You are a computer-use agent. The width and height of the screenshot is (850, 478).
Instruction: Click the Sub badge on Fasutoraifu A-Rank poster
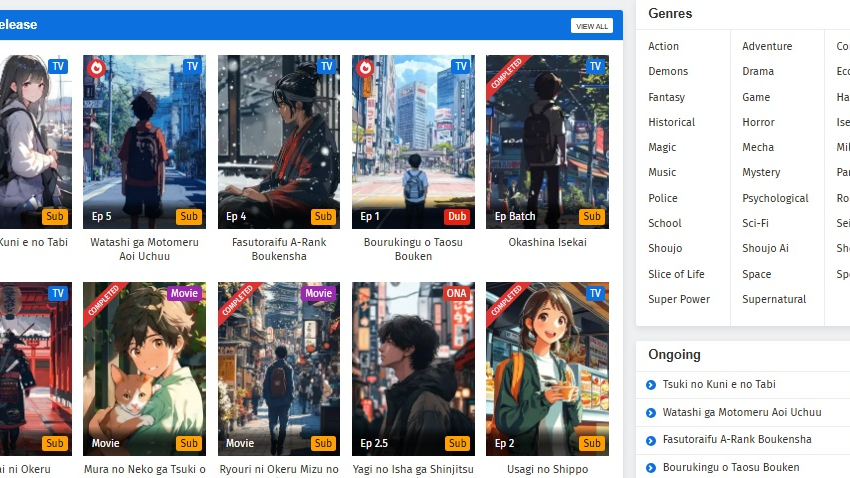tap(323, 216)
